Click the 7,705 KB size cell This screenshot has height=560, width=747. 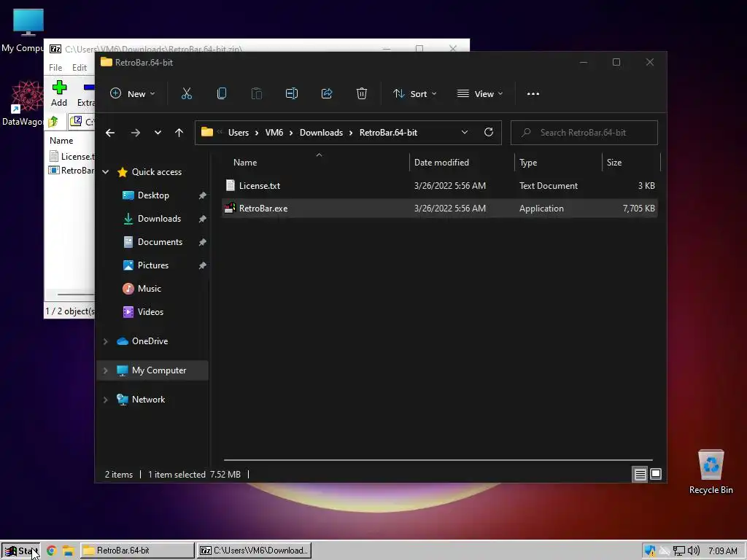click(638, 209)
